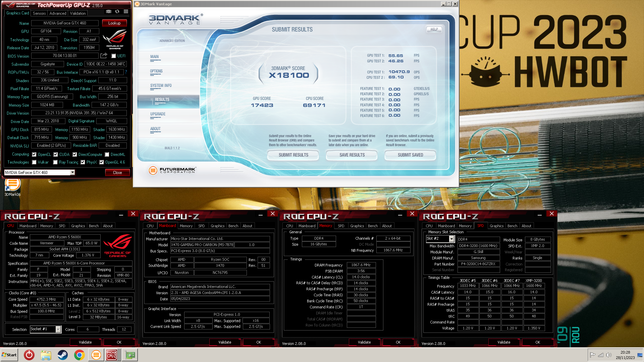Toggle CUDA checkbox

tap(56, 155)
